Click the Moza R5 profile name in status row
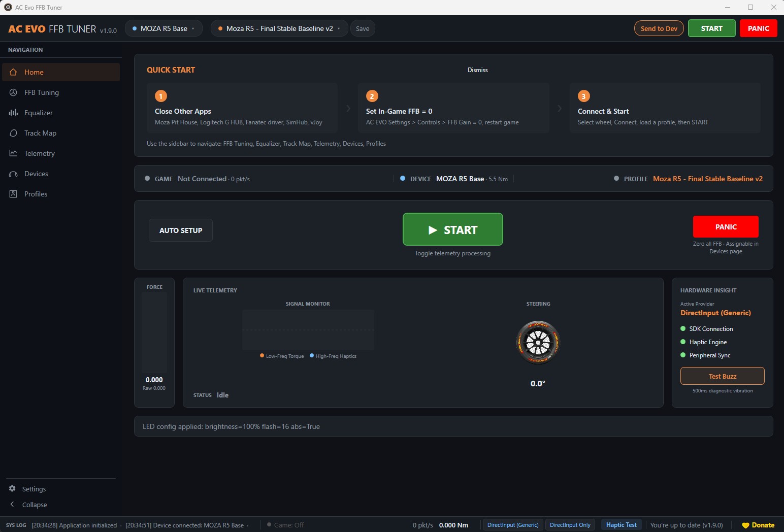784x532 pixels. pos(708,179)
